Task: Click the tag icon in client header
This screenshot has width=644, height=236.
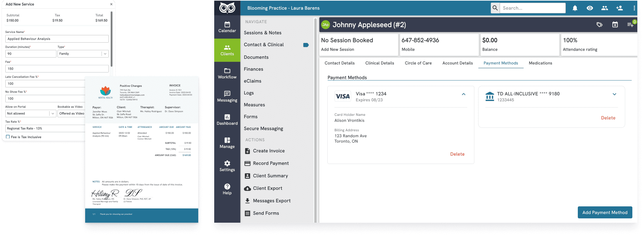Action: (599, 25)
